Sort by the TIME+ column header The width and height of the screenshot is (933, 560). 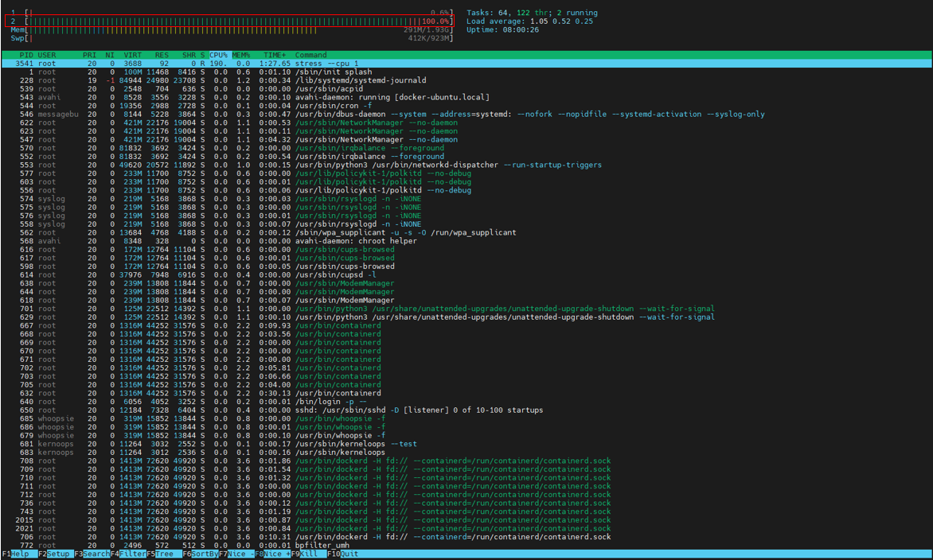275,55
